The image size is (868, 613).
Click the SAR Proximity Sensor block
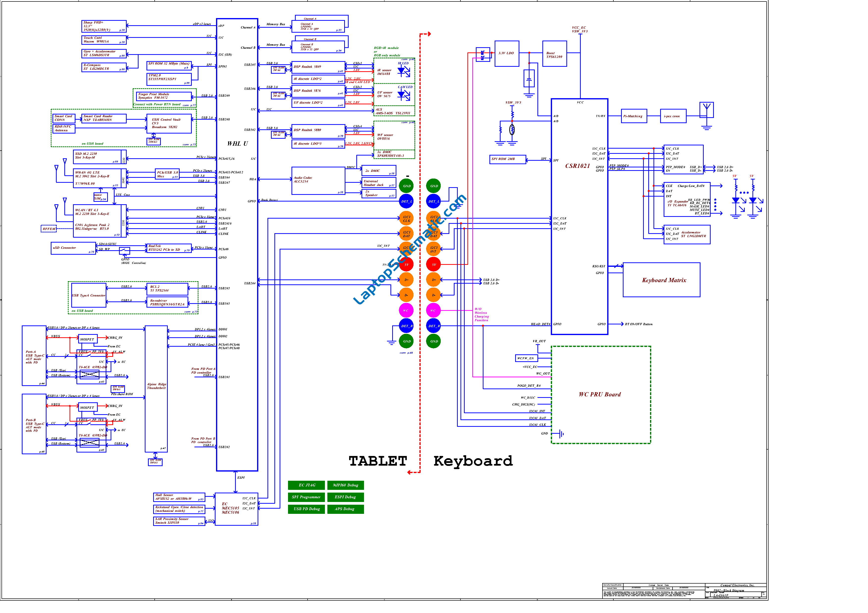tap(179, 521)
